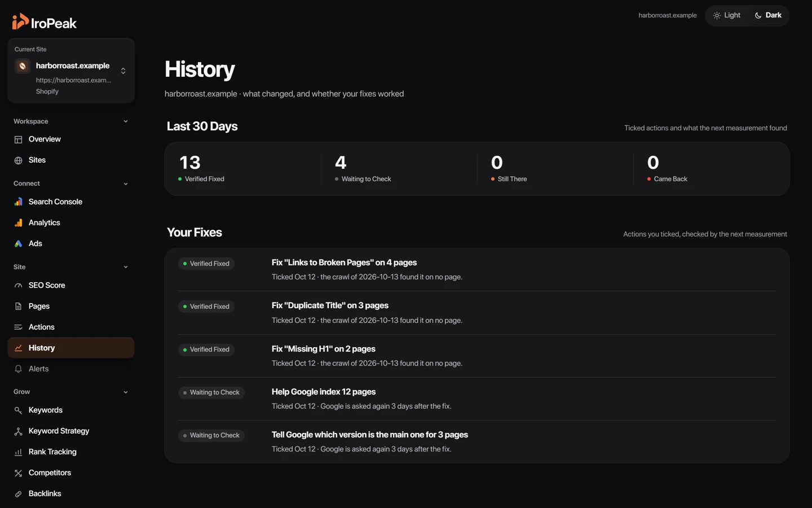
Task: Open the "Duplicate Title" fix entry
Action: click(477, 313)
